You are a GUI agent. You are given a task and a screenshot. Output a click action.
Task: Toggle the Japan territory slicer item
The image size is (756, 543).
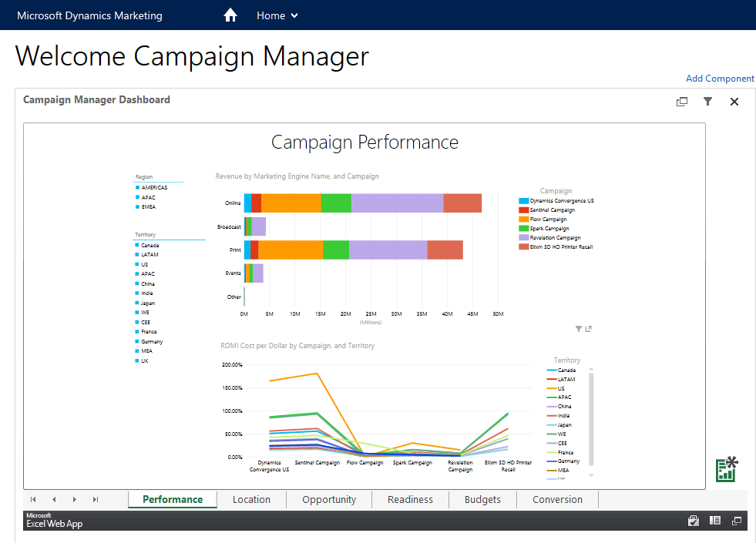pos(145,303)
